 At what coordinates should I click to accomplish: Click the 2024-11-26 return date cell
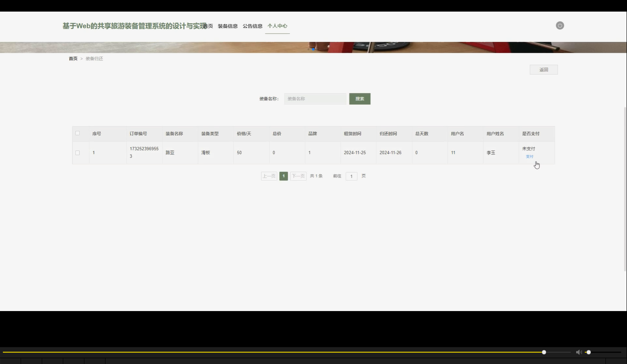[390, 153]
